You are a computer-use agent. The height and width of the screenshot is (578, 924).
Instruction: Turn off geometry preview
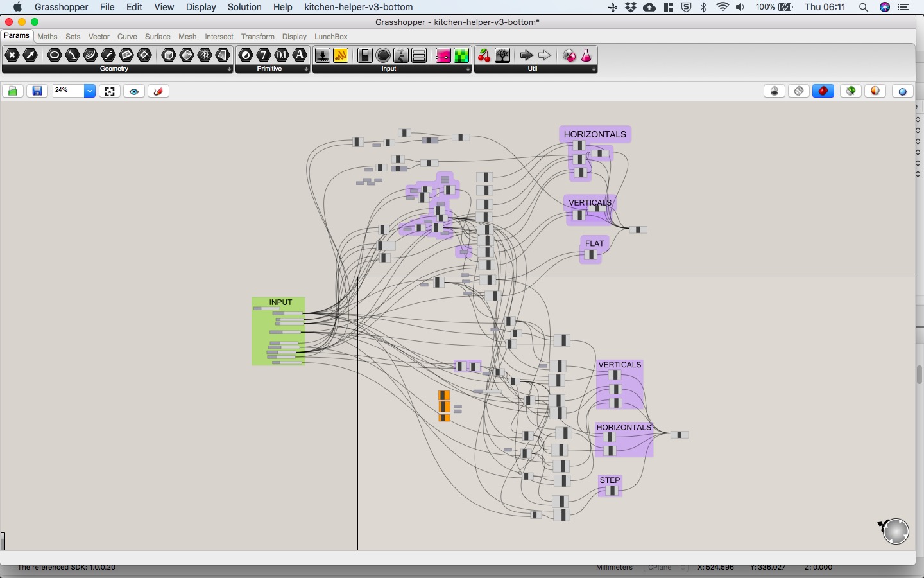[x=775, y=91]
